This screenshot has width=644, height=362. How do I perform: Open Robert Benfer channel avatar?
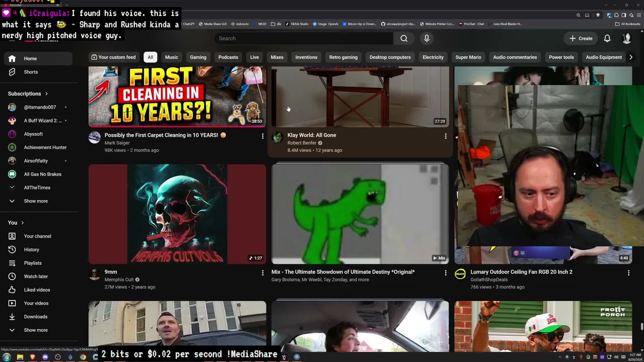[x=278, y=137]
